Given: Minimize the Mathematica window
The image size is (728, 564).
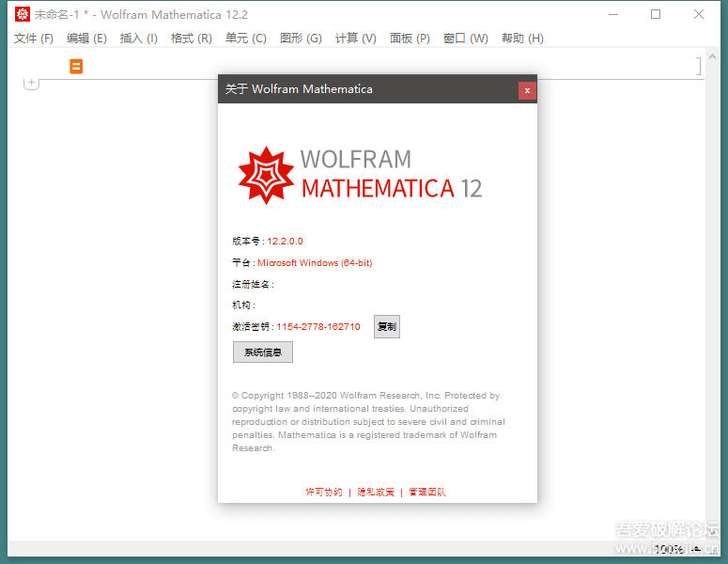Looking at the screenshot, I should click(x=613, y=14).
